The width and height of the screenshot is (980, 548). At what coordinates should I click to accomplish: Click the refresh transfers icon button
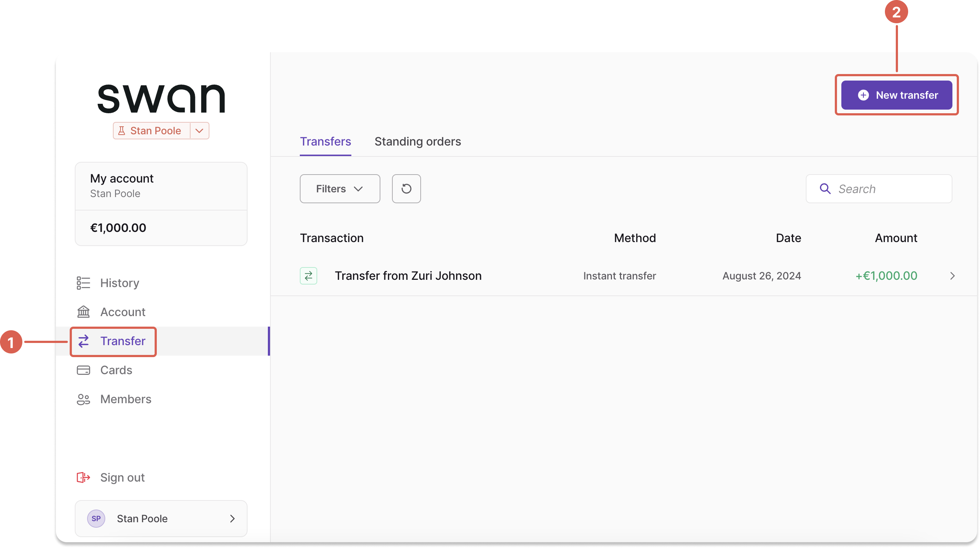pyautogui.click(x=406, y=189)
